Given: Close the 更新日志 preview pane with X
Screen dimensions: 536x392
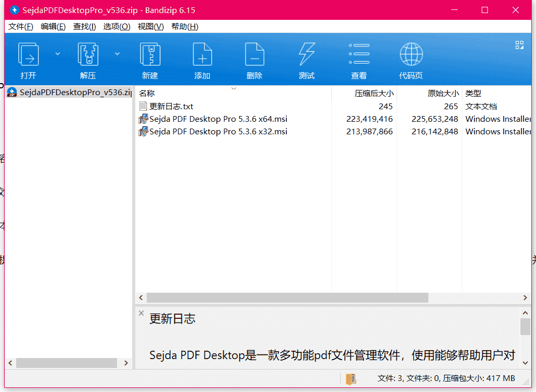Looking at the screenshot, I should [x=141, y=313].
